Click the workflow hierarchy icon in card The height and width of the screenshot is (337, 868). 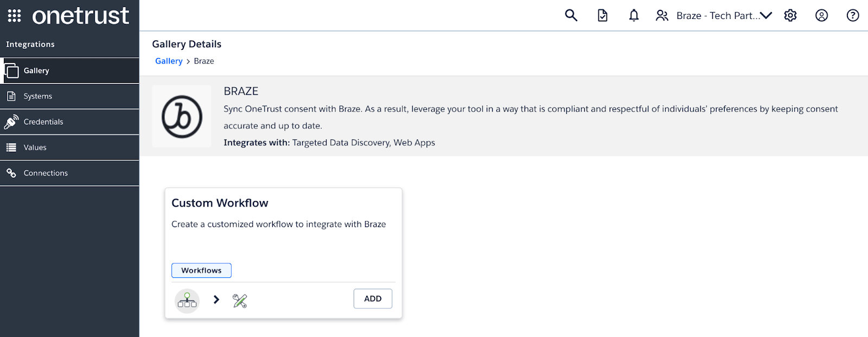point(187,301)
